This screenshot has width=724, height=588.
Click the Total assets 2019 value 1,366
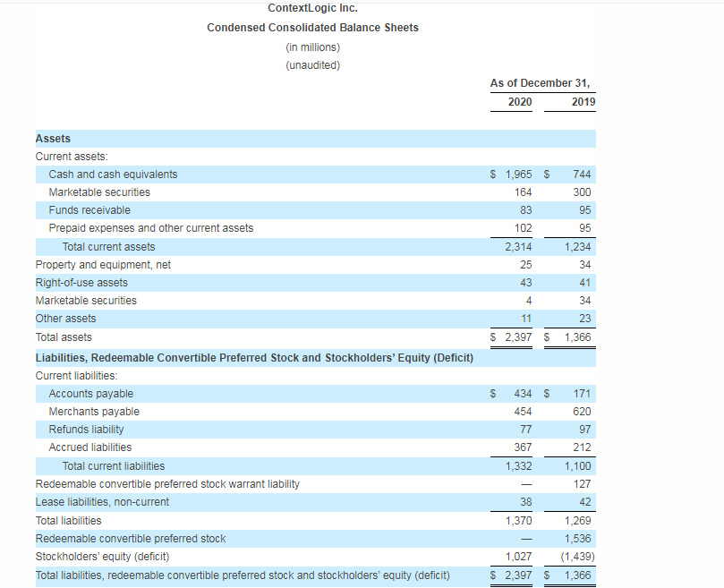click(577, 337)
